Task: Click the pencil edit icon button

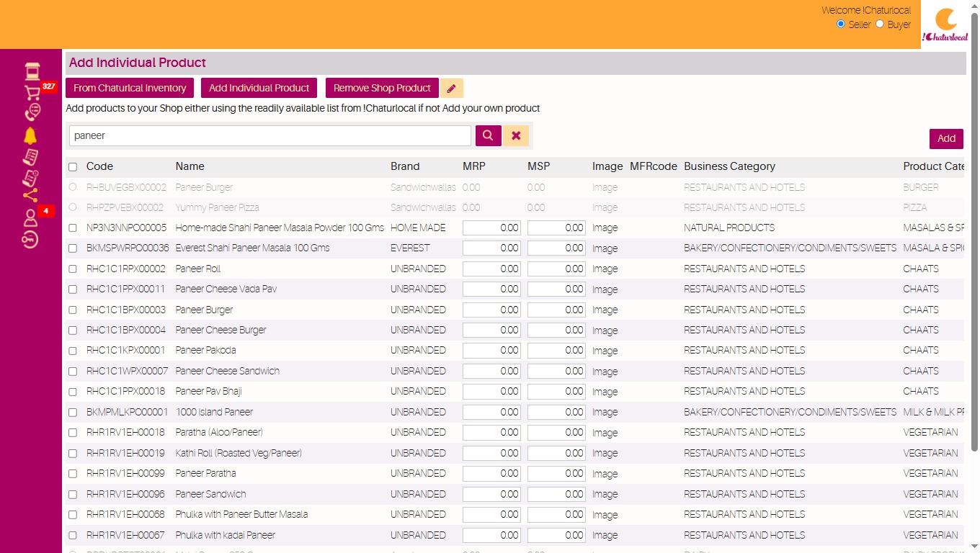Action: click(x=452, y=88)
